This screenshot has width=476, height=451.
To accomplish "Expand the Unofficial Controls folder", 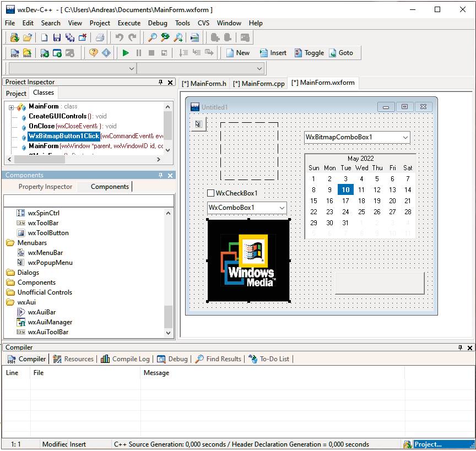I will click(10, 292).
